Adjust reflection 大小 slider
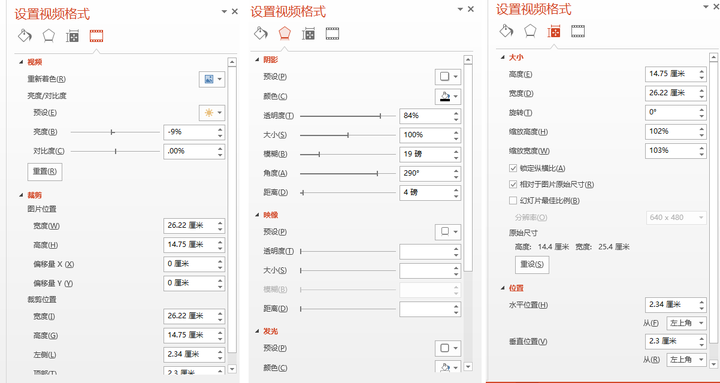The width and height of the screenshot is (720, 383). click(x=348, y=270)
